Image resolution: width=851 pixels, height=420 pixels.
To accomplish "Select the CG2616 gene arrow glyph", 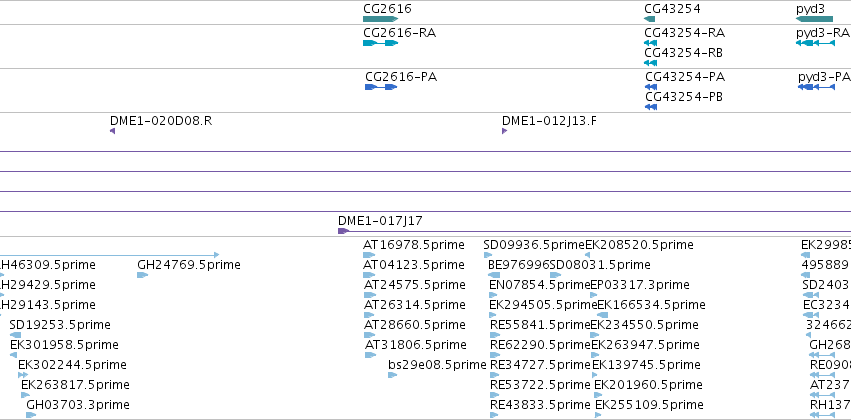I will tap(380, 19).
